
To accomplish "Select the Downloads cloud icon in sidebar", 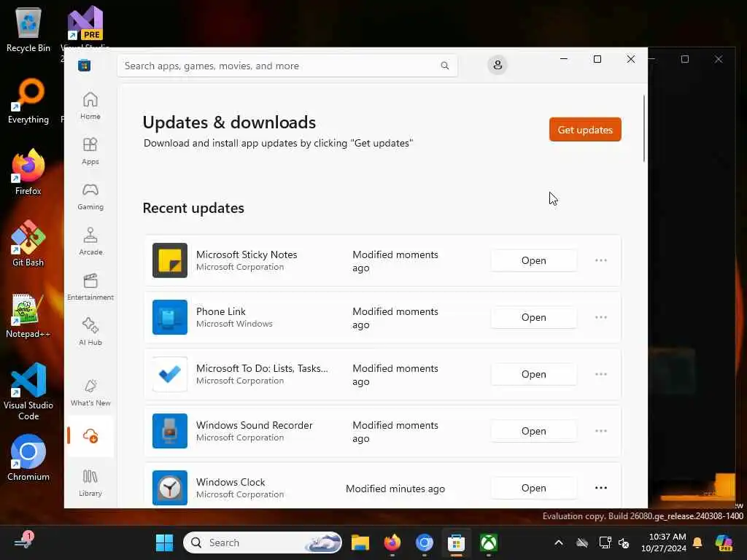I will (x=90, y=436).
